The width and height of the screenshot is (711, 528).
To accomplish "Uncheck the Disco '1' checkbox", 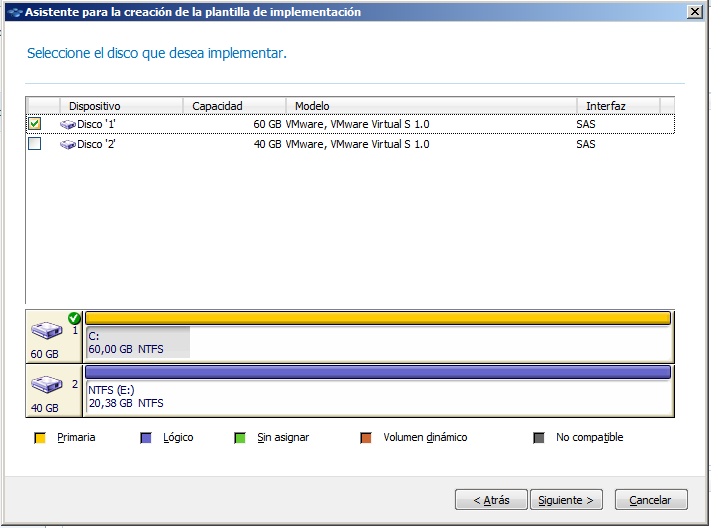I will (x=34, y=124).
